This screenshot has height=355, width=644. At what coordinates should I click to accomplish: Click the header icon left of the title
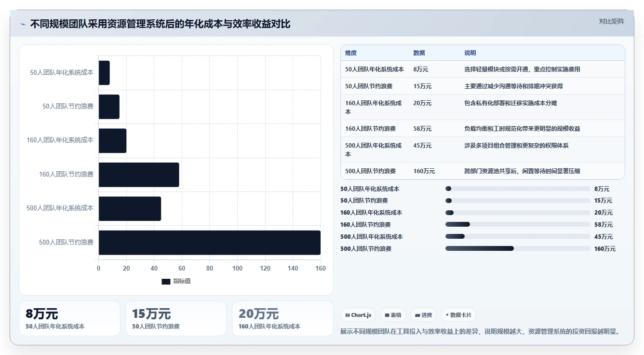[x=23, y=24]
